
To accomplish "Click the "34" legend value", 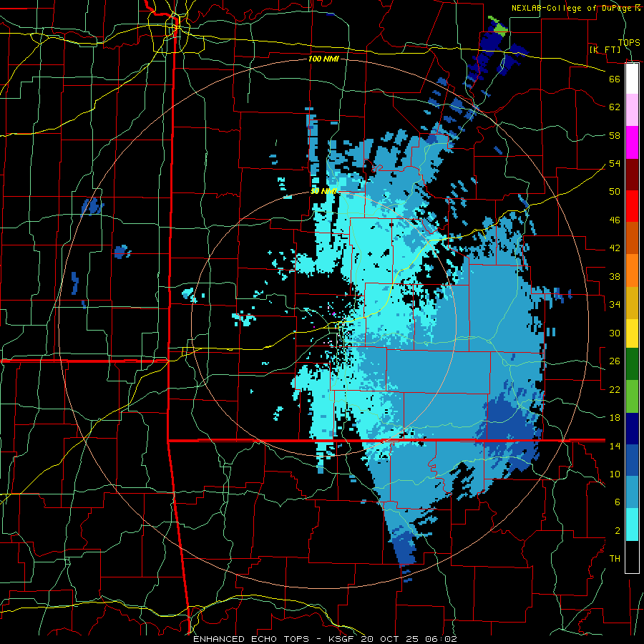I will (x=615, y=305).
